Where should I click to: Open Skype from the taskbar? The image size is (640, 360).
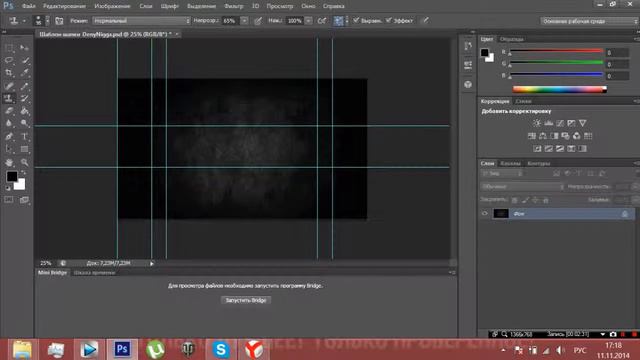221,349
